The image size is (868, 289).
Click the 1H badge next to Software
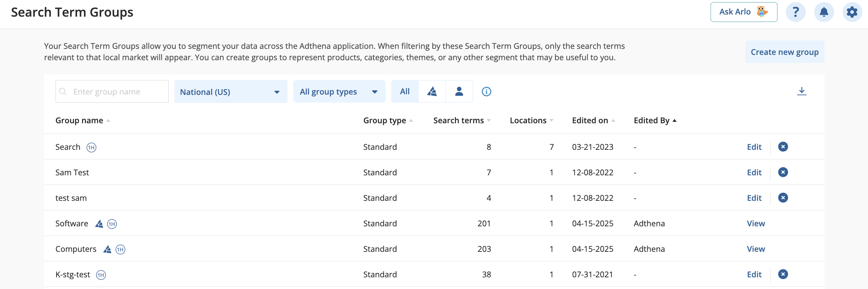coord(112,224)
